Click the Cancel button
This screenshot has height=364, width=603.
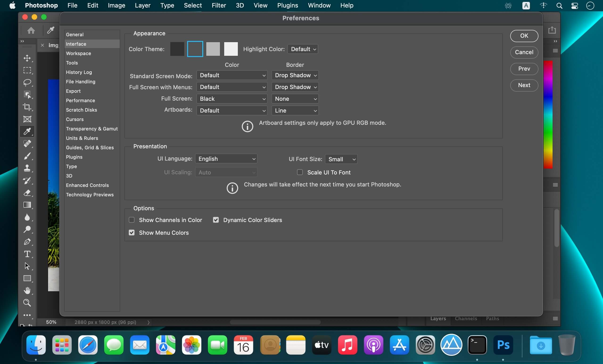point(524,52)
